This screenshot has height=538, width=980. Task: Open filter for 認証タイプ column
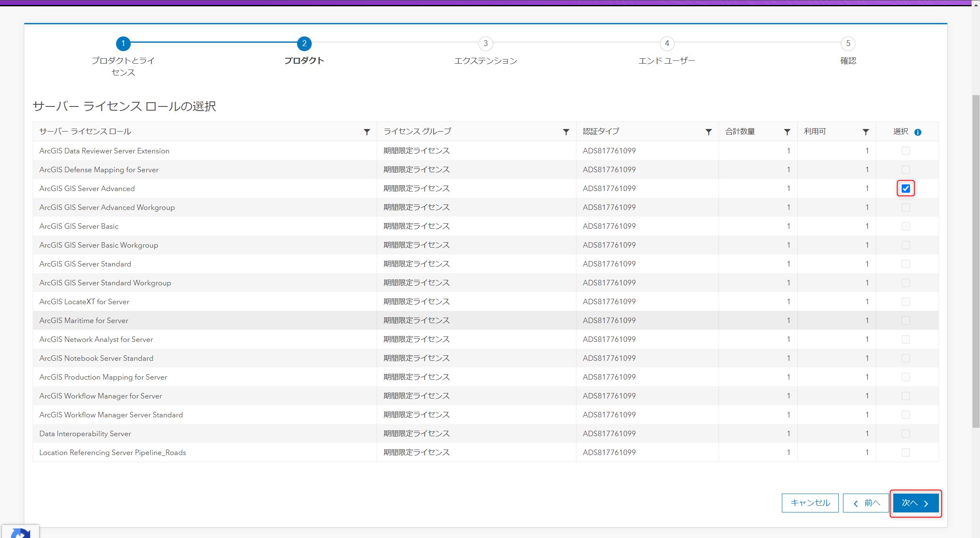pyautogui.click(x=708, y=132)
